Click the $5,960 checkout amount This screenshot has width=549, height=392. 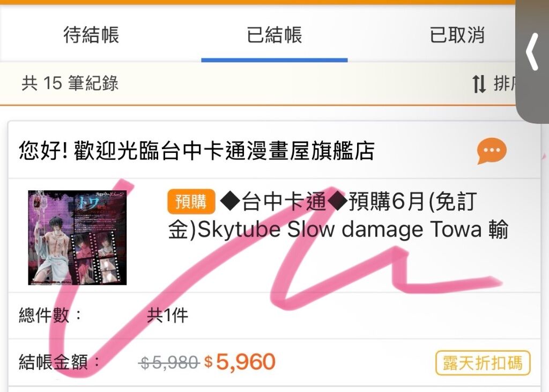pos(240,362)
